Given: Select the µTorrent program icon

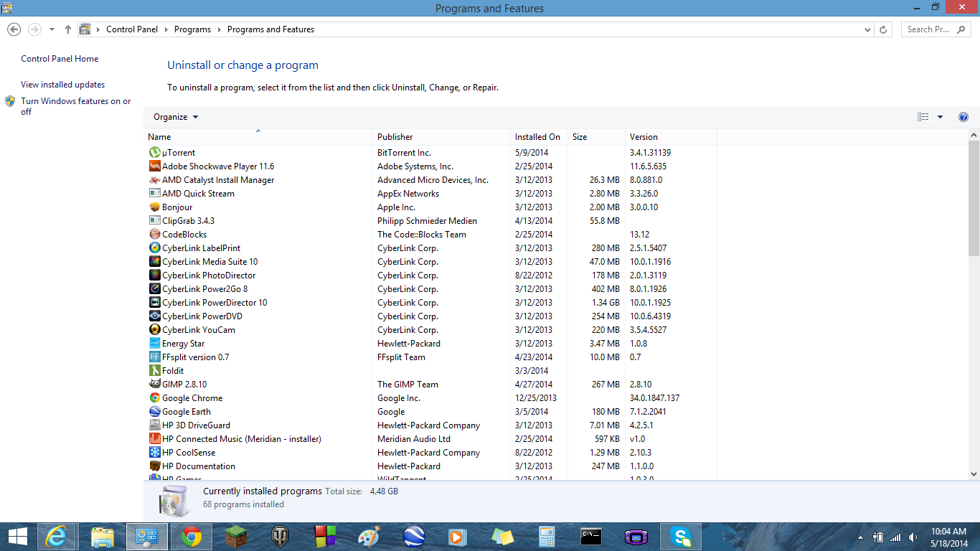Looking at the screenshot, I should point(154,152).
